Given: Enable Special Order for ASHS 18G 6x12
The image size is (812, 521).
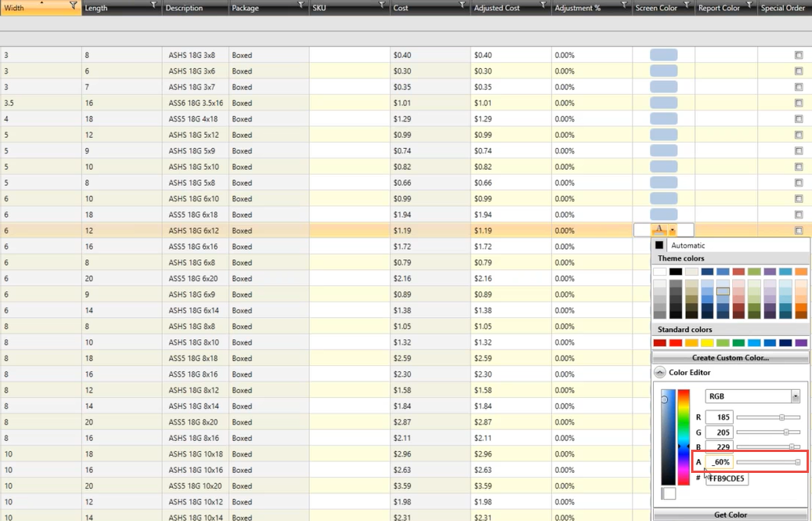Looking at the screenshot, I should click(x=798, y=230).
